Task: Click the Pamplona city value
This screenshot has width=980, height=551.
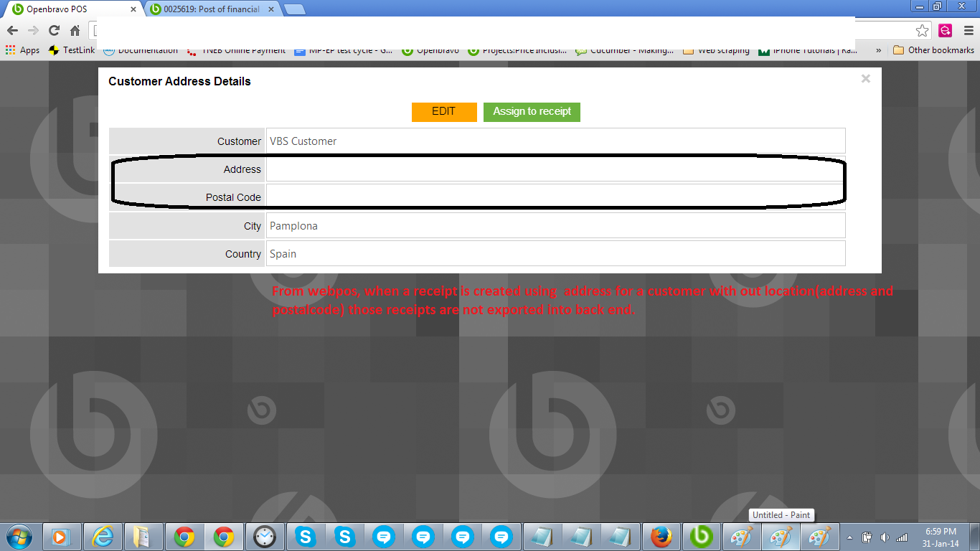Action: click(x=555, y=225)
